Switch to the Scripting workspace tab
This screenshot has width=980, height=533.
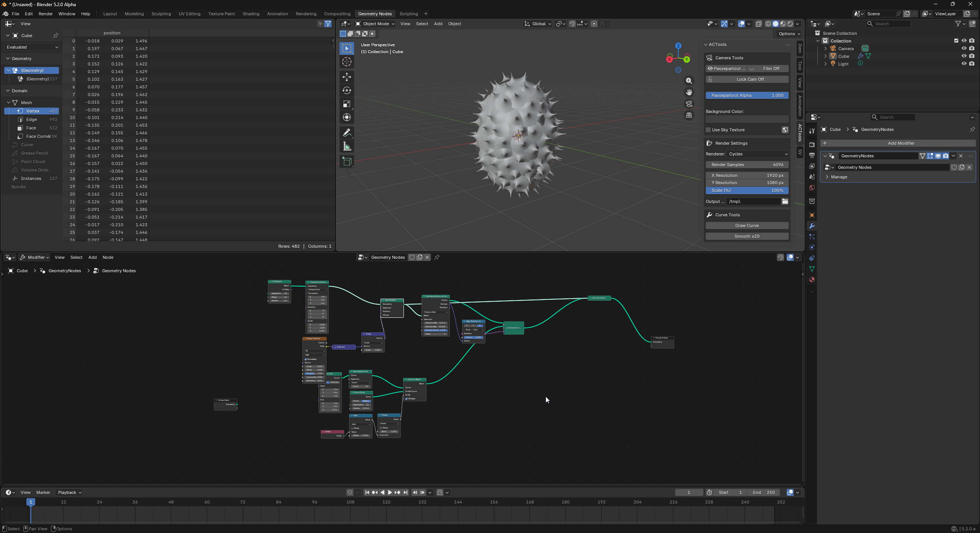(408, 14)
